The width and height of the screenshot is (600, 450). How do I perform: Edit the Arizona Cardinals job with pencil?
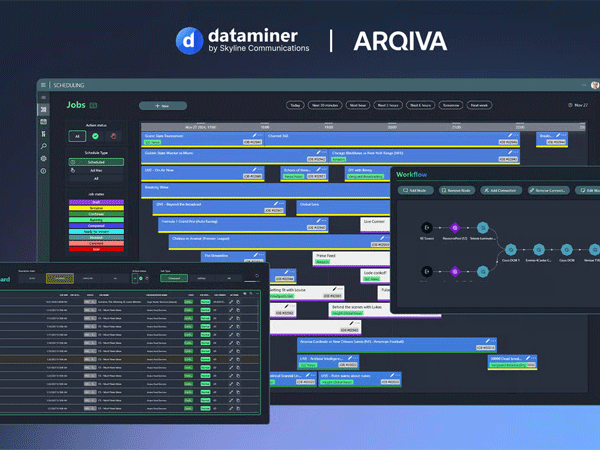[x=488, y=341]
